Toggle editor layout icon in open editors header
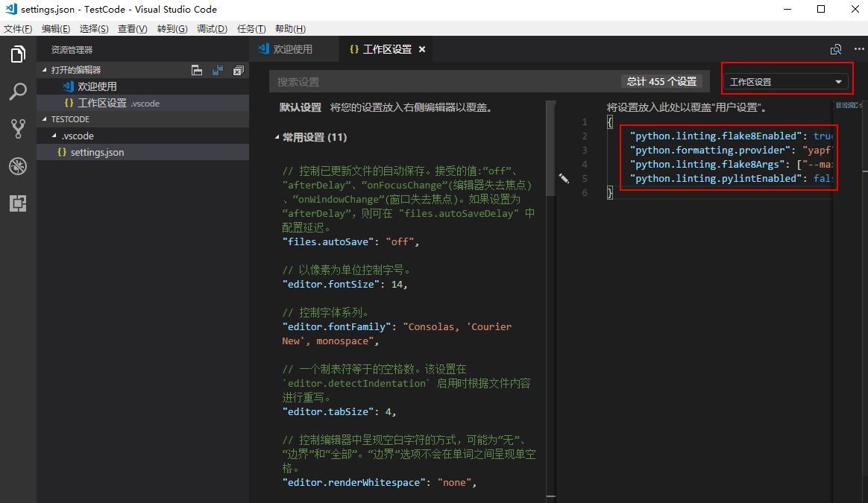Viewport: 868px width, 503px height. (x=197, y=70)
